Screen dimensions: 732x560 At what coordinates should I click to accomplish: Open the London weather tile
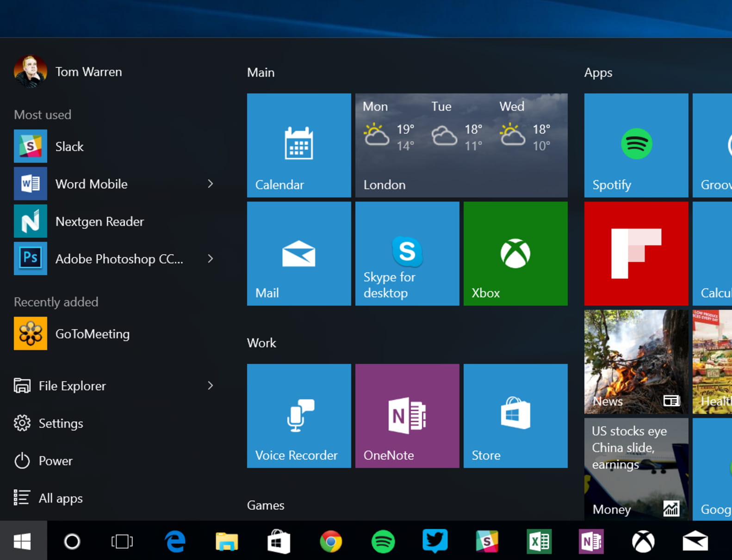[x=461, y=145]
